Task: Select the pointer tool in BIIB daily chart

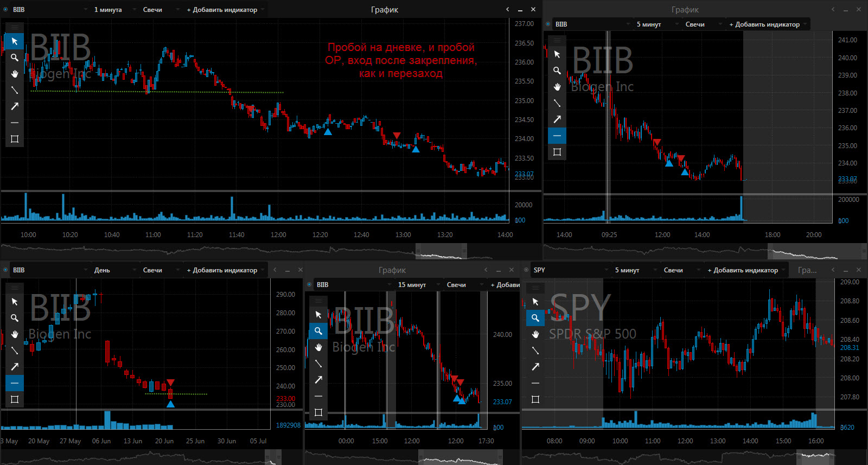Action: coord(15,302)
